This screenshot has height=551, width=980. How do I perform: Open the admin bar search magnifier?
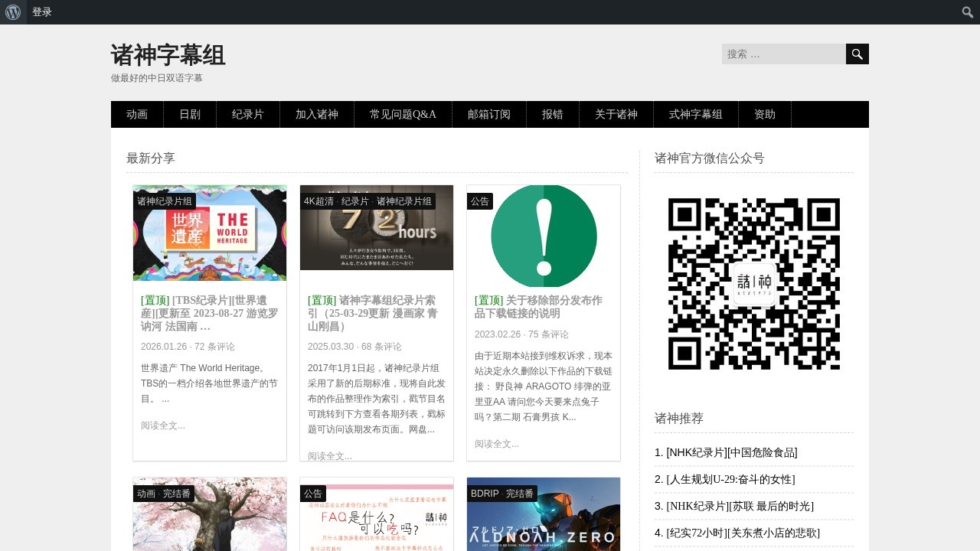coord(968,12)
